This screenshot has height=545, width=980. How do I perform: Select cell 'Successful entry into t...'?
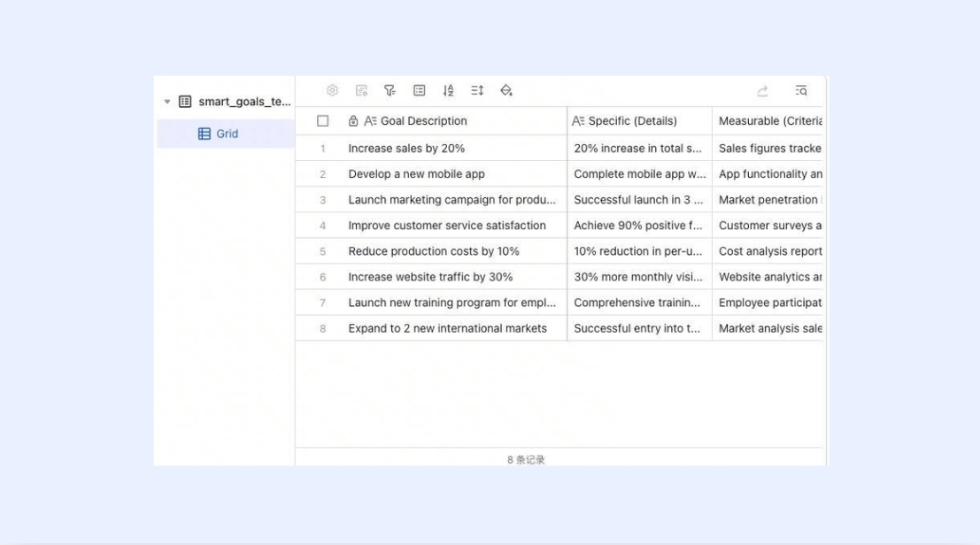(x=639, y=327)
